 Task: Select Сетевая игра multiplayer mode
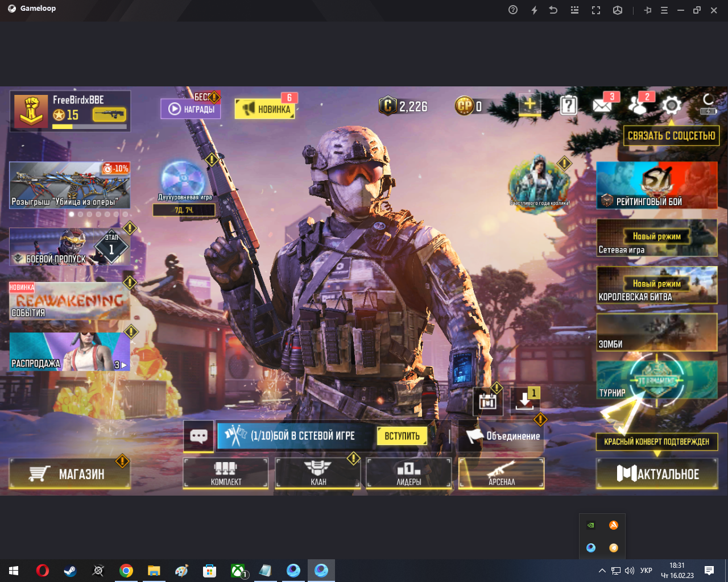click(x=657, y=238)
